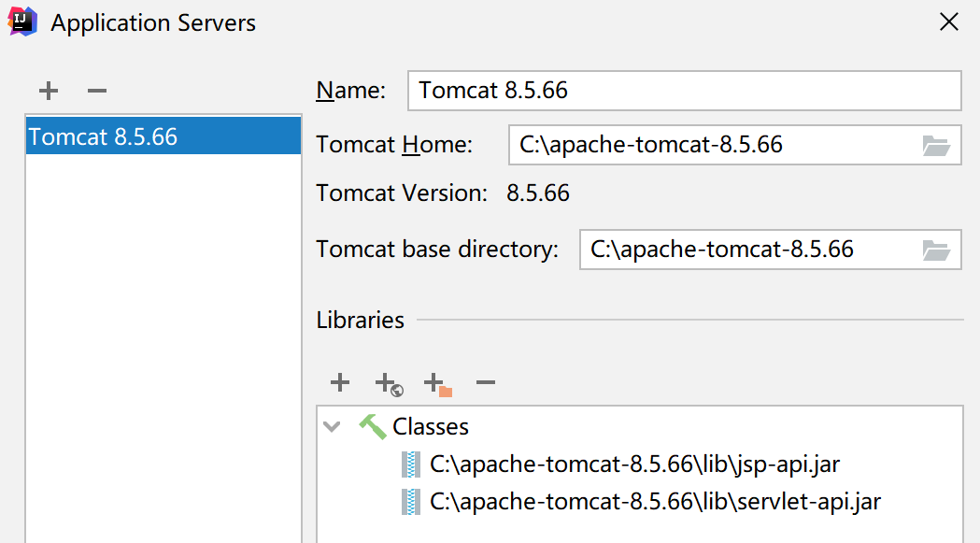Screen dimensions: 980x543
Task: Click the jar icon beside servlet-api.jar
Action: pyautogui.click(x=410, y=502)
